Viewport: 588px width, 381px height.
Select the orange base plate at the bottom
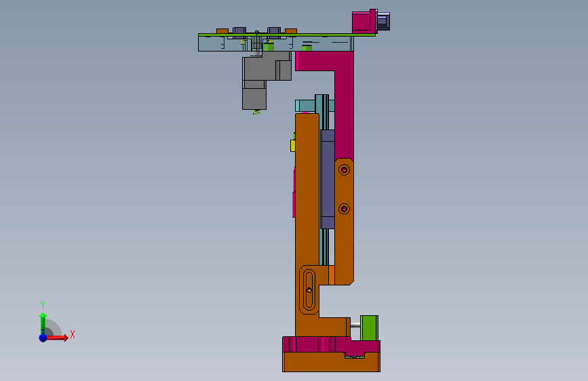click(331, 362)
